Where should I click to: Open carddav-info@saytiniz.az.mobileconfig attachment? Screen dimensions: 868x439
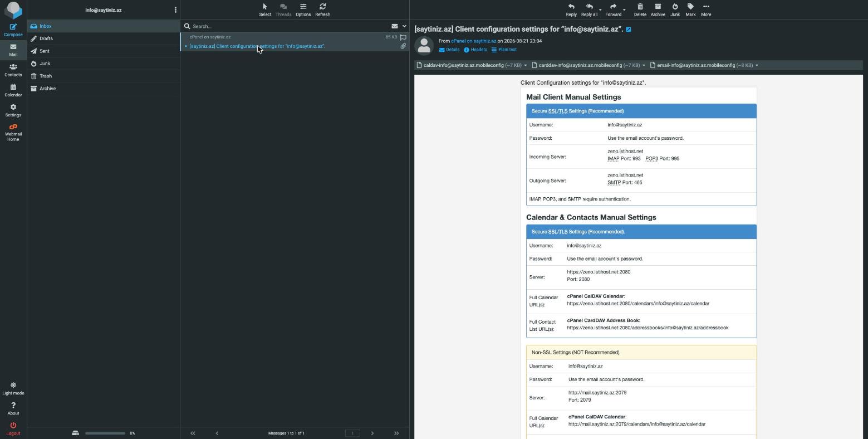[585, 65]
